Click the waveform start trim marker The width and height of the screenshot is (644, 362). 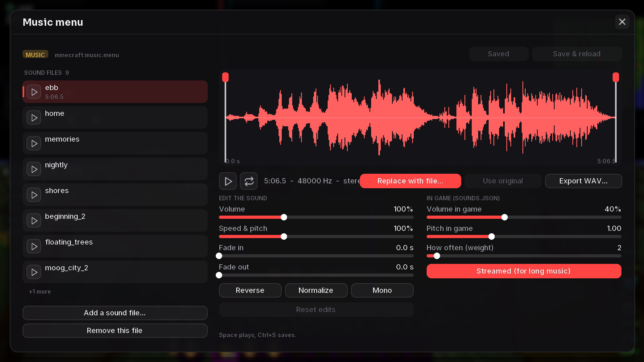coord(225,77)
